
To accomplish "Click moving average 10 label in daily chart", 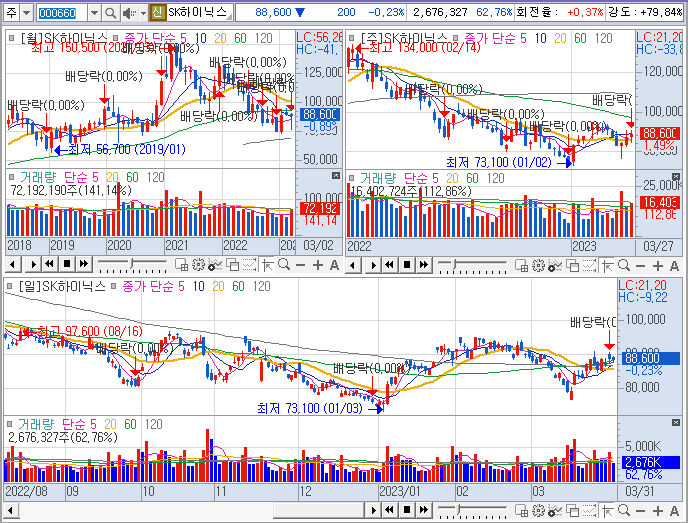I will click(198, 286).
